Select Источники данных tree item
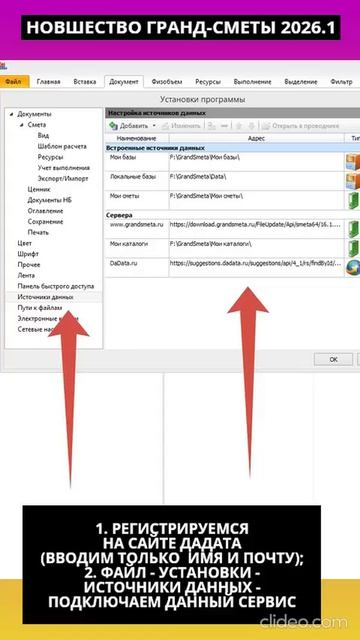This screenshot has width=360, height=640. coord(45,297)
